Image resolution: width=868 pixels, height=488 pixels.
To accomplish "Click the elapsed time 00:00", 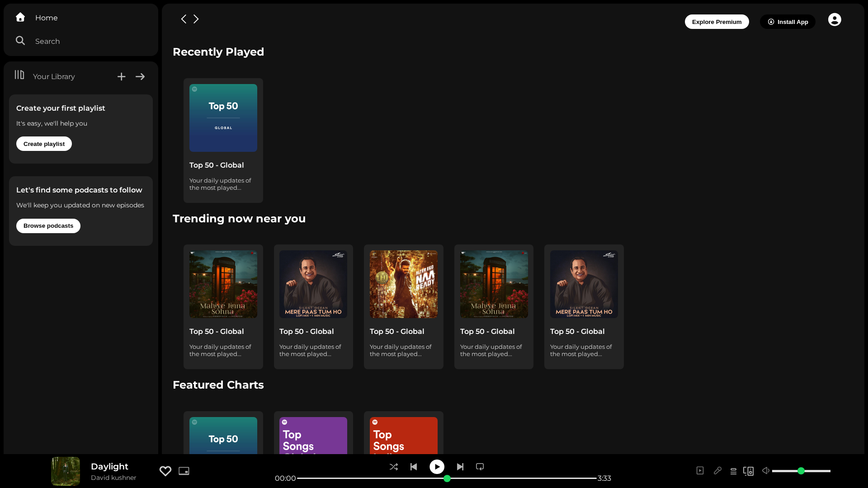I will click(x=285, y=478).
